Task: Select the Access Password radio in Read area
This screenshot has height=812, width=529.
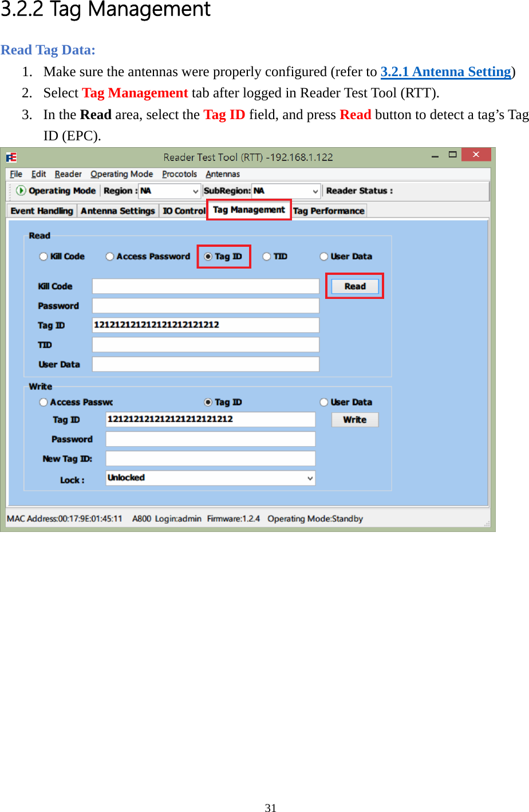Action: pyautogui.click(x=109, y=256)
